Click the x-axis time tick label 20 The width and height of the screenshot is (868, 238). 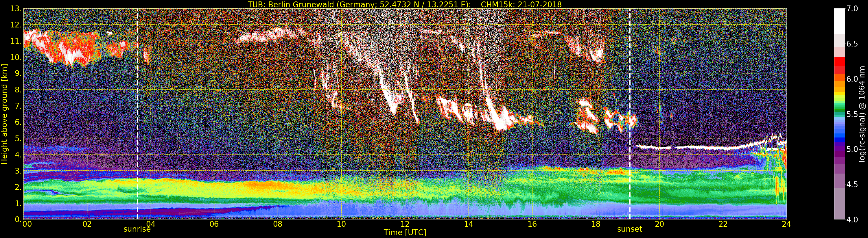659,224
